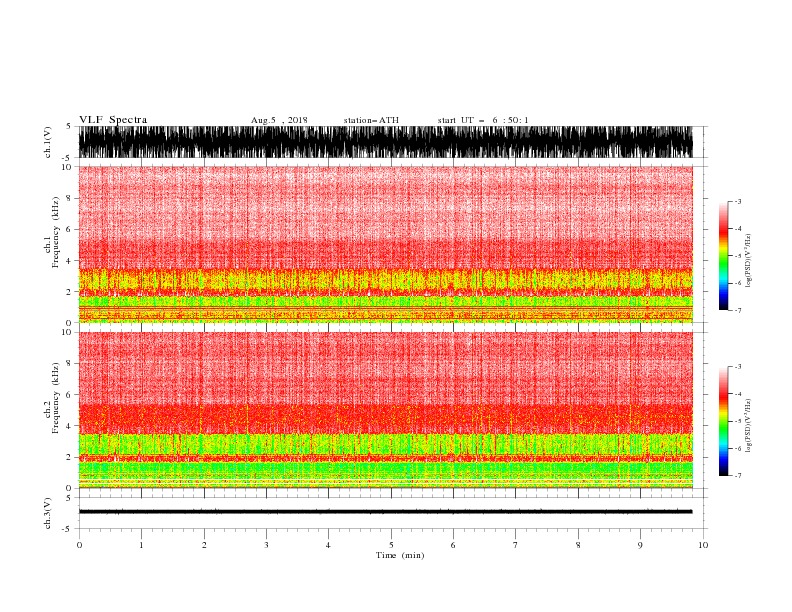Click the 'station=ATH' label
792x612 pixels.
coord(371,120)
